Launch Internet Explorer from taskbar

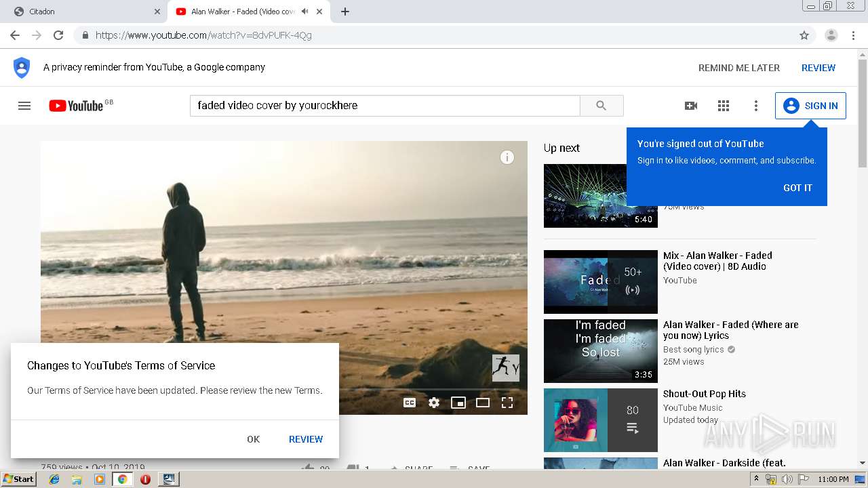(54, 479)
